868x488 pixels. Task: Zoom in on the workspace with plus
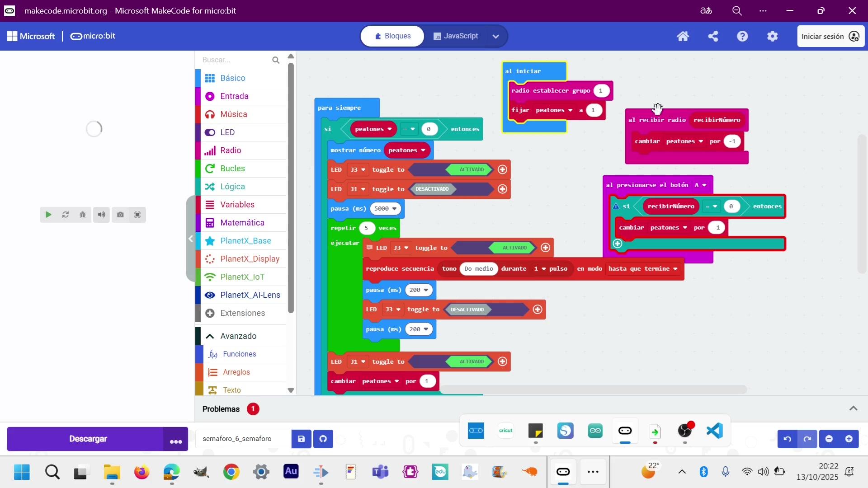(849, 439)
